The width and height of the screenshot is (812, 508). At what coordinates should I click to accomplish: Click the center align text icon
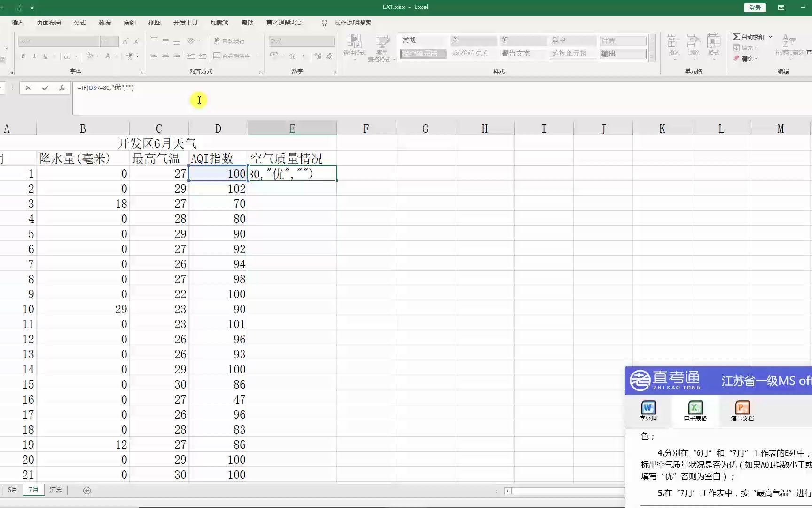pyautogui.click(x=165, y=56)
